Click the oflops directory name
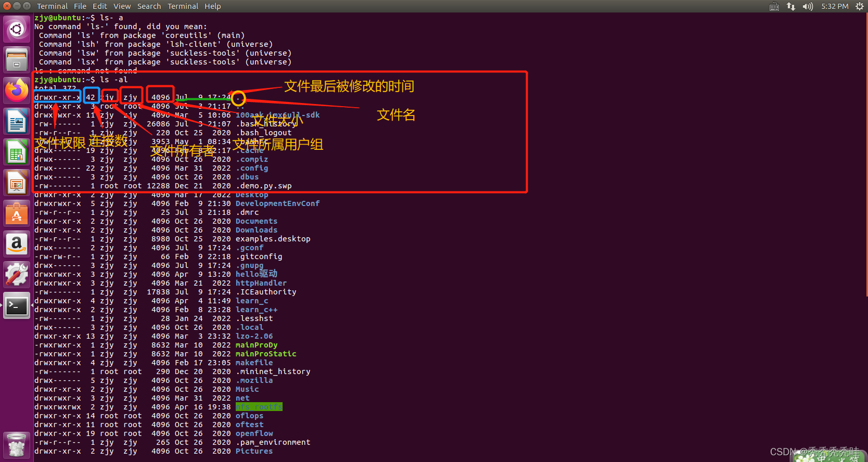The height and width of the screenshot is (462, 868). pos(249,416)
